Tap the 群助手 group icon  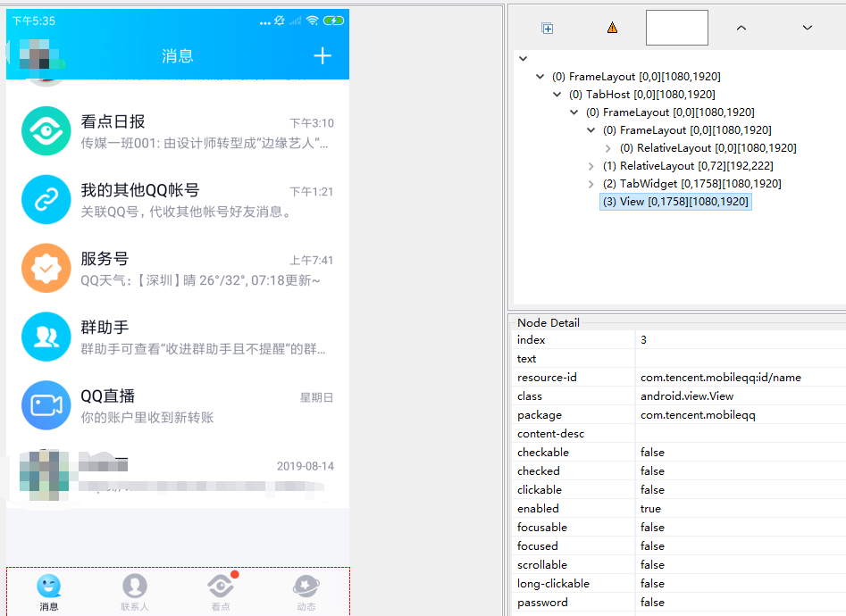[x=46, y=337]
